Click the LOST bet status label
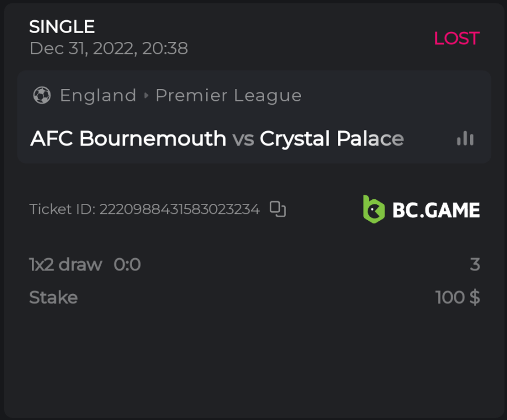The width and height of the screenshot is (507, 420). click(457, 38)
